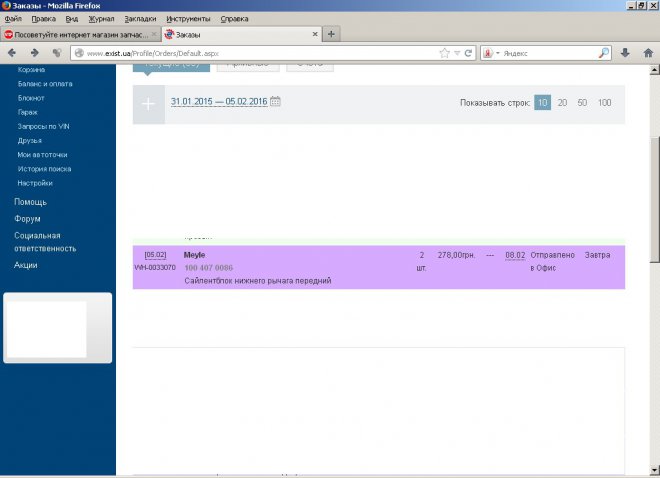Open the Закладки menu
This screenshot has width=660, height=478.
click(x=140, y=19)
